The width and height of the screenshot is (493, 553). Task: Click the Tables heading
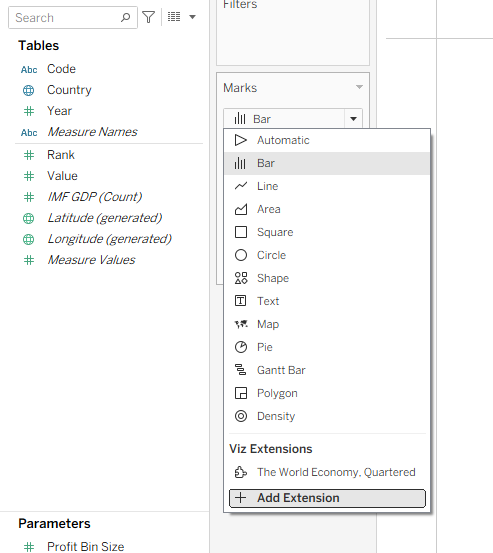38,45
